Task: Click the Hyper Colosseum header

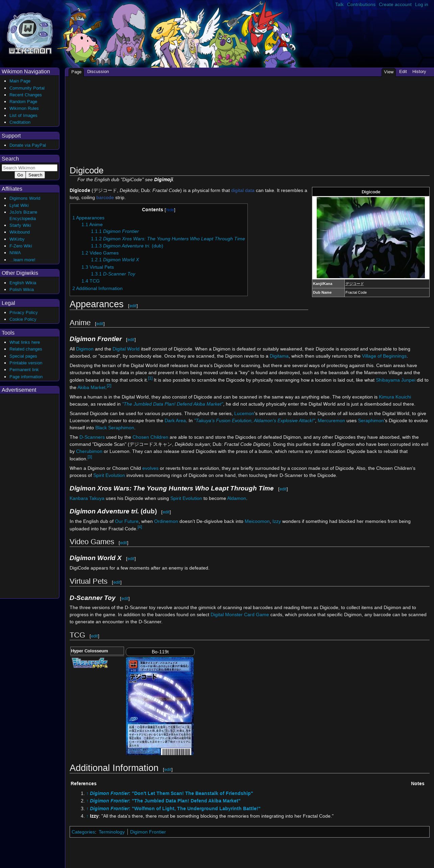Action: pos(97,651)
